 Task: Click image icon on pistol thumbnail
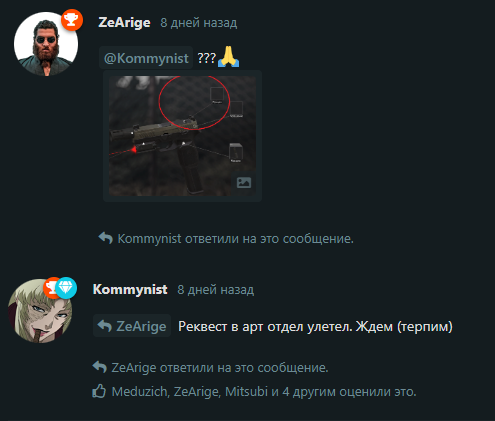[x=244, y=182]
